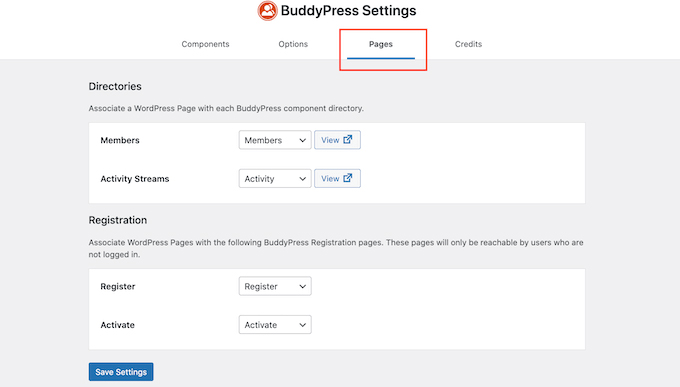This screenshot has height=387, width=680.
Task: Click the Activity Streams row label
Action: click(135, 179)
